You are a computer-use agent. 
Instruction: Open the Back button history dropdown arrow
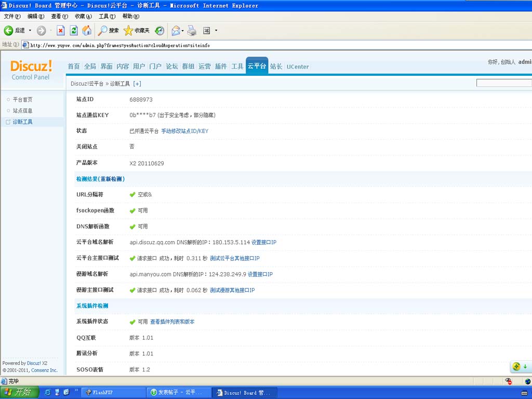pyautogui.click(x=30, y=31)
